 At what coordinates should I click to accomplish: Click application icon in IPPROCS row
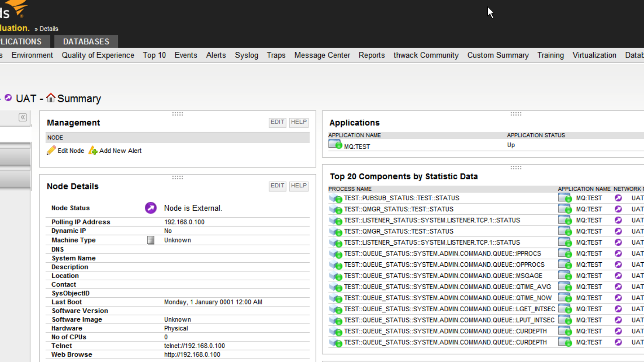pos(565,253)
